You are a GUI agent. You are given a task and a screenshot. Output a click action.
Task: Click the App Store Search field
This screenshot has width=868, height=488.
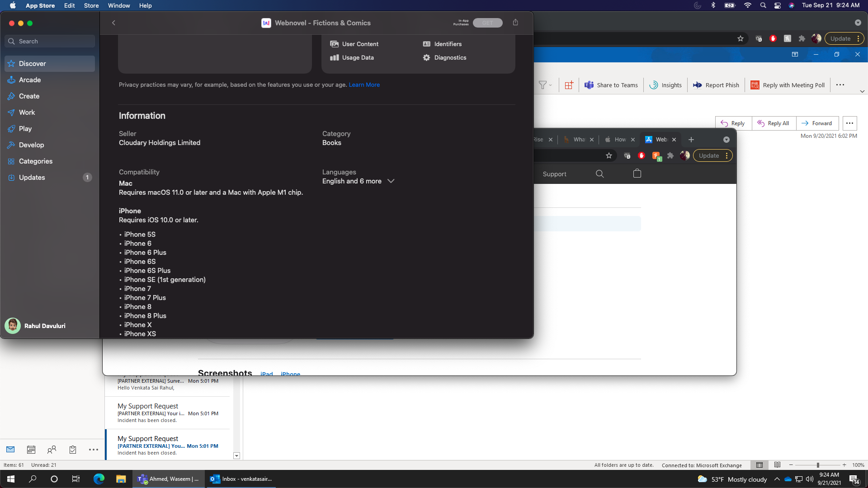pyautogui.click(x=50, y=41)
